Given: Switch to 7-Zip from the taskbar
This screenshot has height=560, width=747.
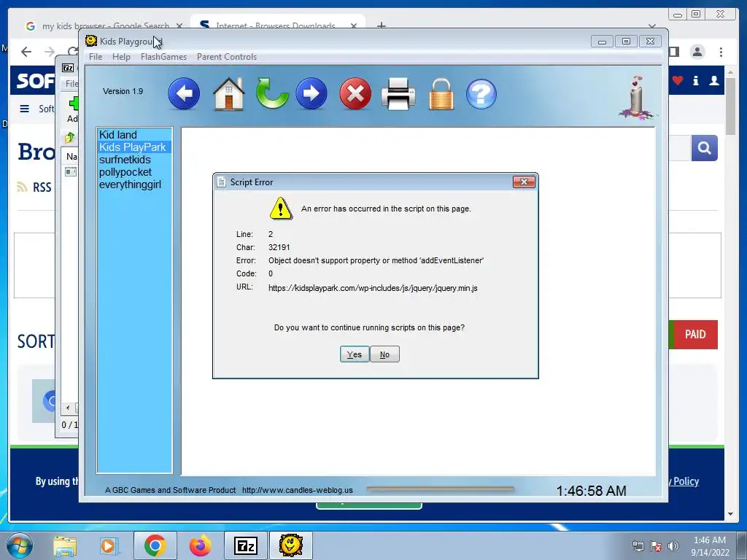Looking at the screenshot, I should pyautogui.click(x=246, y=545).
